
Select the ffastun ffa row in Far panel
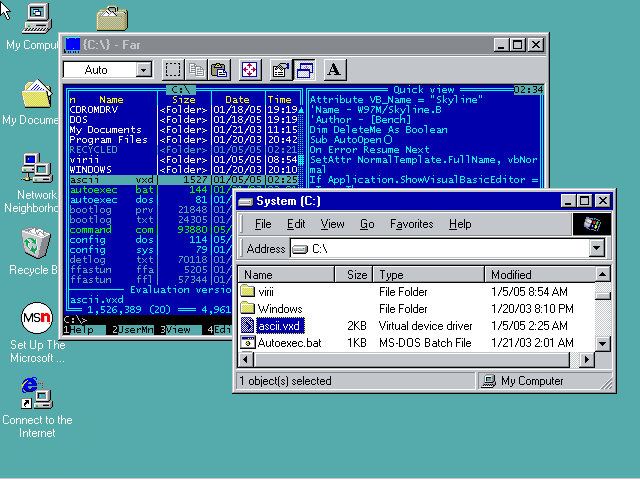pyautogui.click(x=151, y=269)
